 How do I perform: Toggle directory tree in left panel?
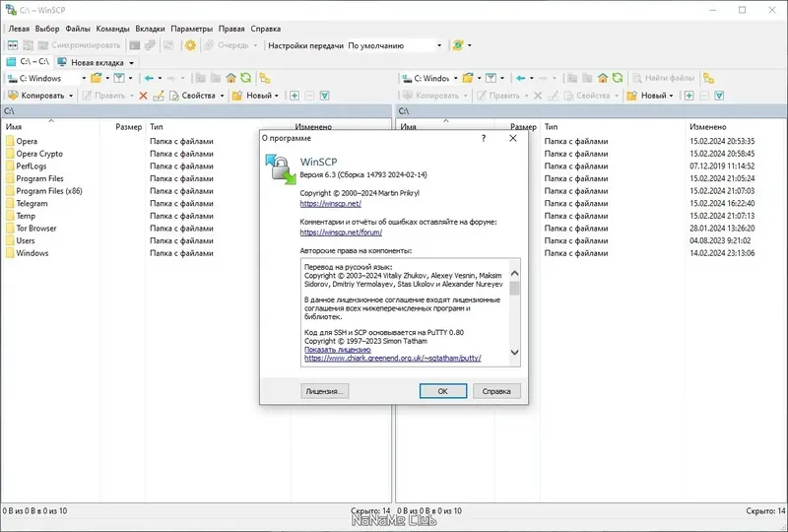coord(265,78)
